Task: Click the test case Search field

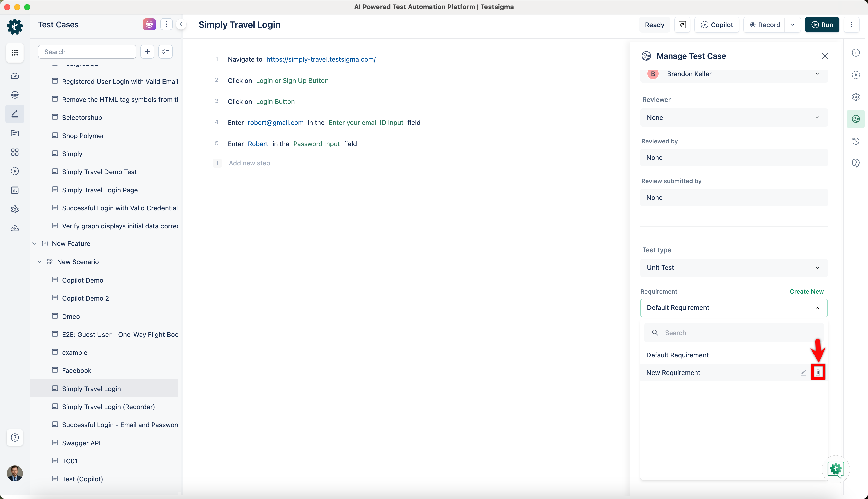Action: [87, 52]
